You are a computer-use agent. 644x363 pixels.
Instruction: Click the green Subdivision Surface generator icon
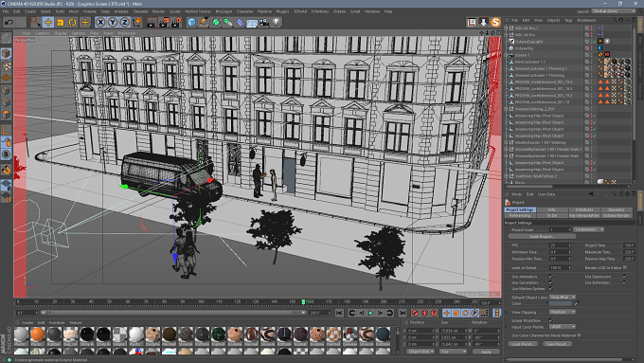[x=216, y=22]
